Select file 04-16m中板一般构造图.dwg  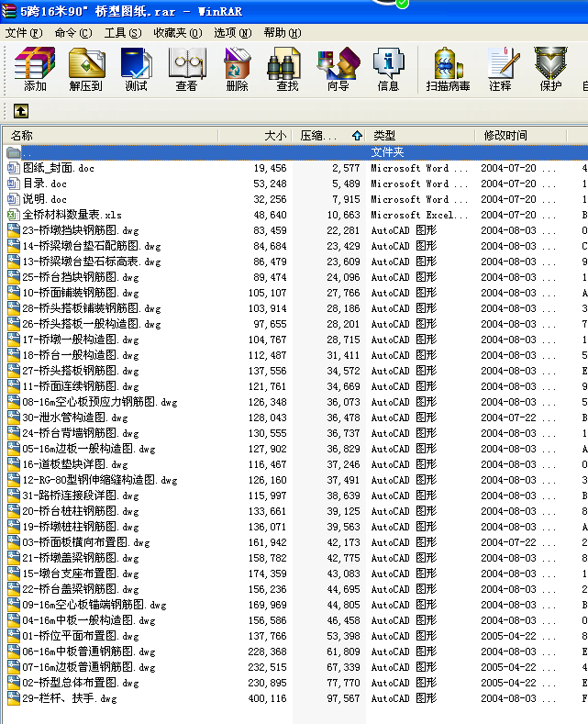(89, 620)
